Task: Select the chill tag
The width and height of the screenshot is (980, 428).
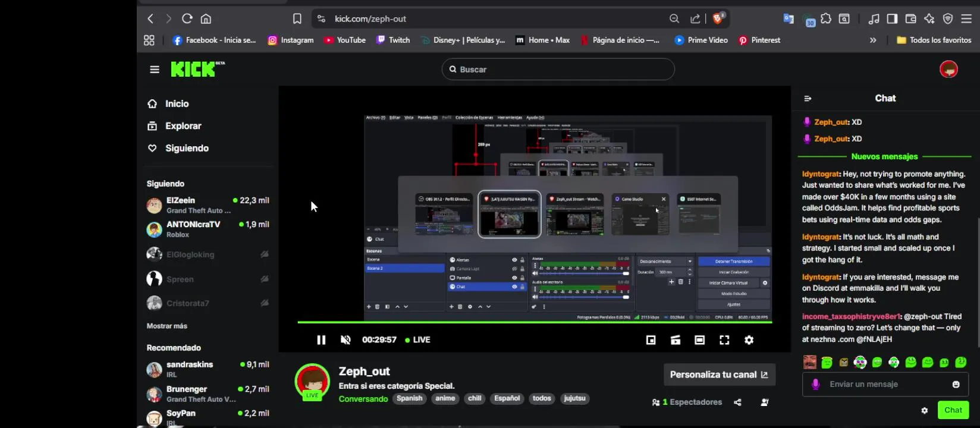Action: click(x=475, y=398)
